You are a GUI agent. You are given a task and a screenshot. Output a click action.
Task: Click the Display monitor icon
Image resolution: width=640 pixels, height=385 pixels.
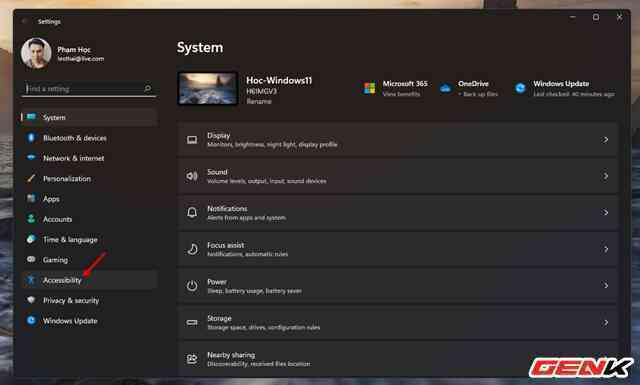[192, 140]
